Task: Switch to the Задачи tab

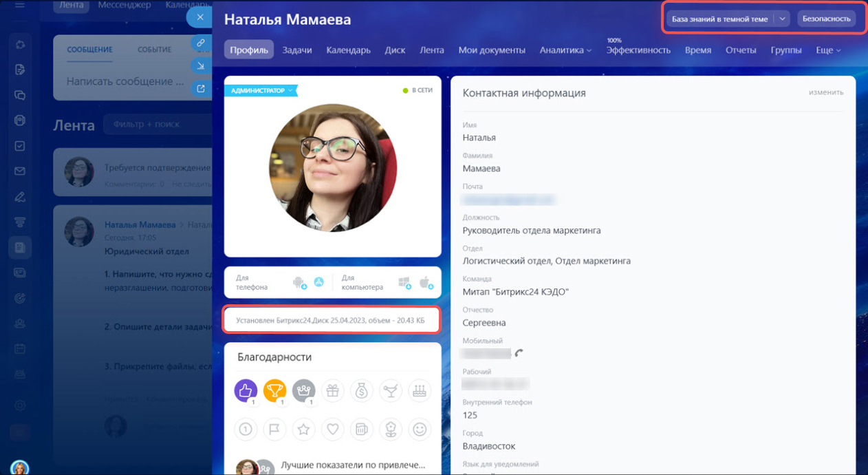Action: [297, 50]
